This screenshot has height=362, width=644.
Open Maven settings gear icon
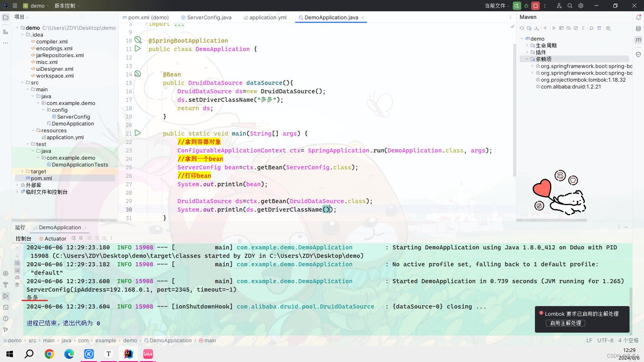pyautogui.click(x=608, y=28)
